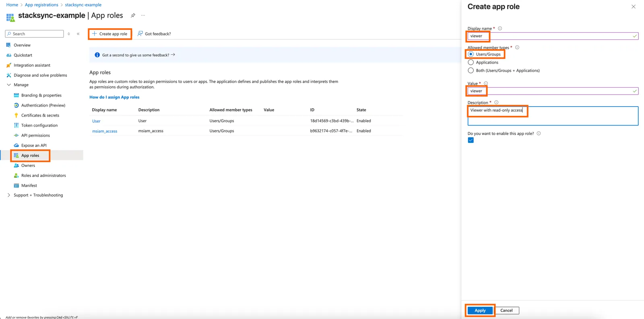Click Create app role button
The width and height of the screenshot is (644, 319).
(x=110, y=34)
